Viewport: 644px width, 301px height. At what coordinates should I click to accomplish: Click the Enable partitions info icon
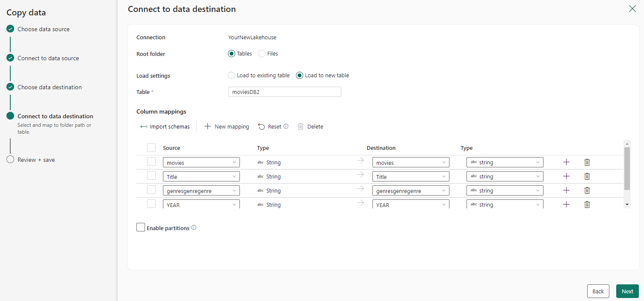pyautogui.click(x=194, y=228)
